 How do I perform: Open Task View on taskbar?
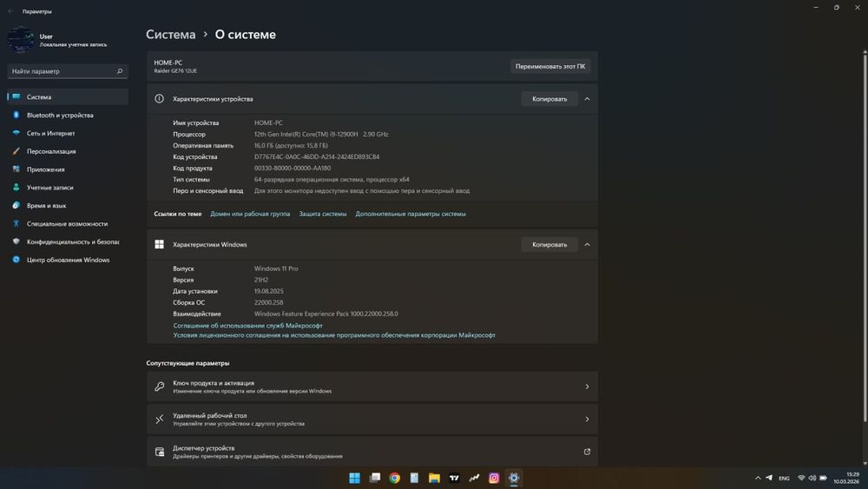(375, 478)
